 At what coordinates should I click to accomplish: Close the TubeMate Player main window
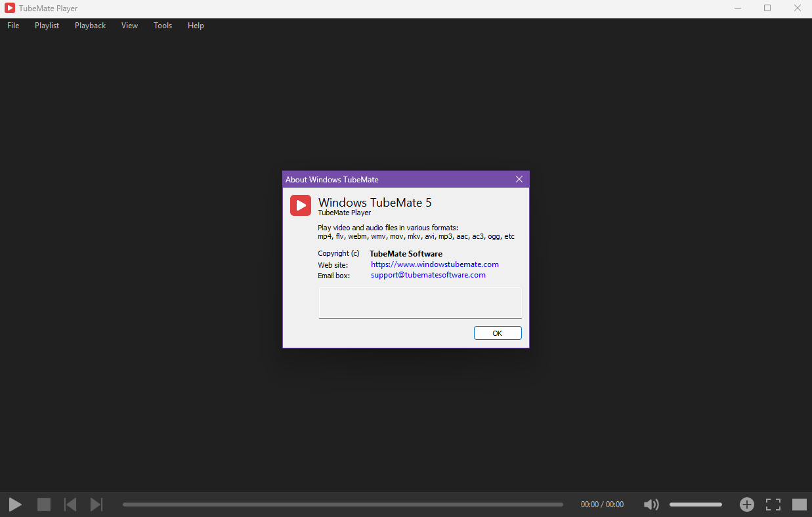point(797,9)
